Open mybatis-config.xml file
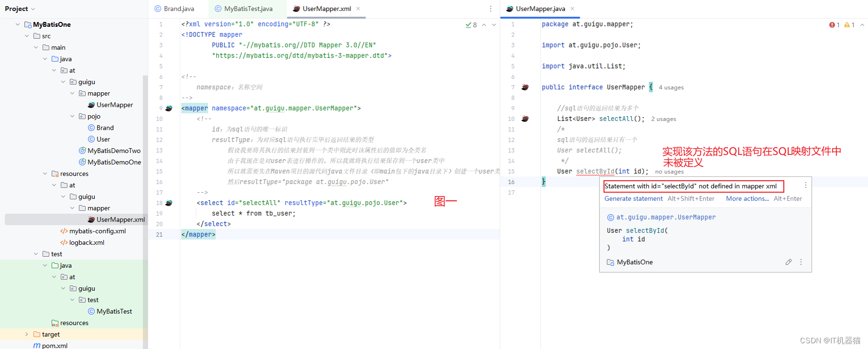The height and width of the screenshot is (349, 868). click(93, 231)
